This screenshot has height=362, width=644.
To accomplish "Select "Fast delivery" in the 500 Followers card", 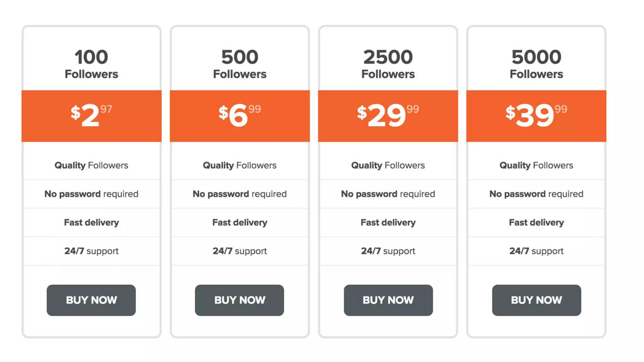I will 240,222.
